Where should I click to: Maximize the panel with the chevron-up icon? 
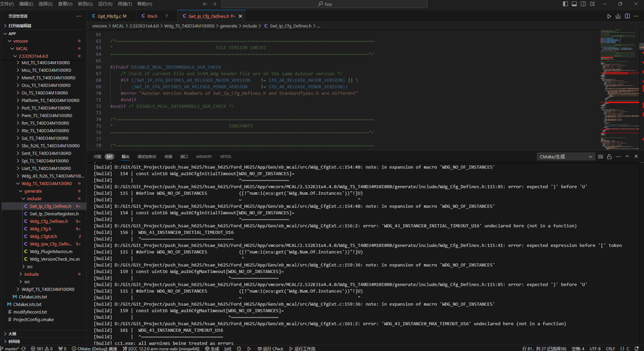(627, 157)
